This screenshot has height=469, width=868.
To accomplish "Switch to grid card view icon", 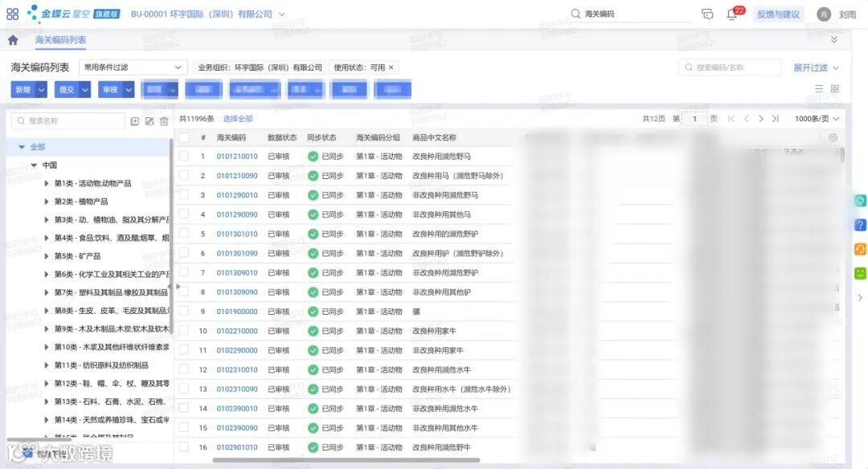I will (835, 88).
